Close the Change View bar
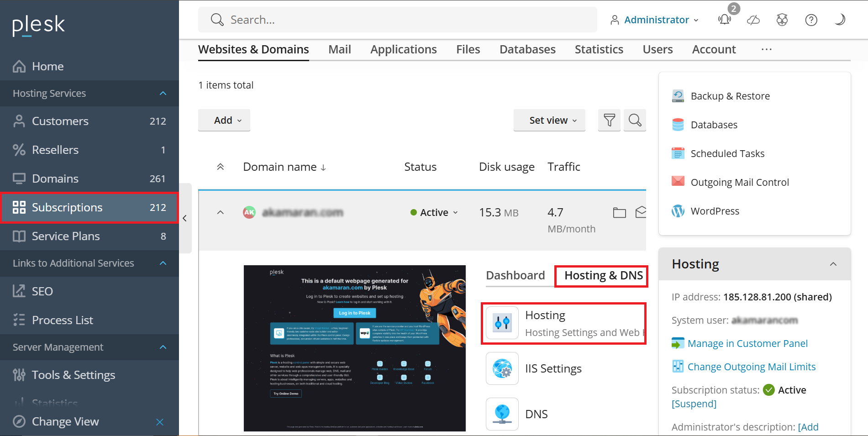Image resolution: width=868 pixels, height=436 pixels. coord(160,422)
